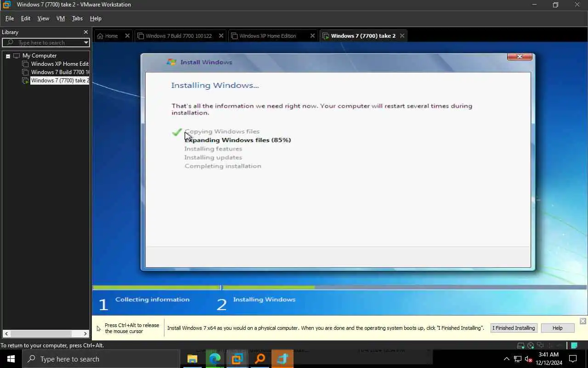Click the CD/DVD drive status icon
Screen dimensions: 588x368
[531, 345]
